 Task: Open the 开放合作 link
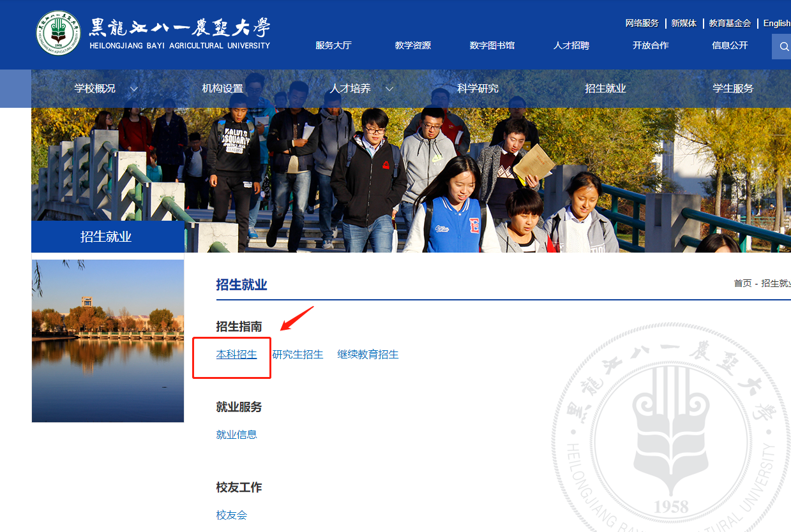coord(651,45)
